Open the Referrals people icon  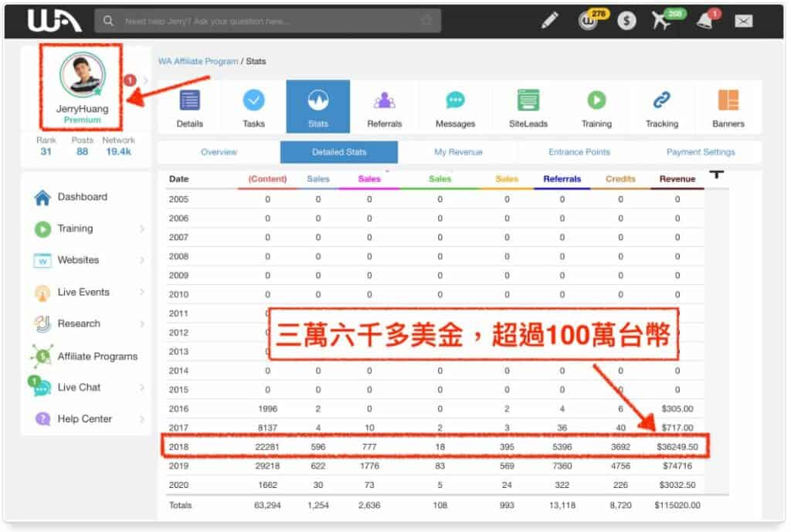click(385, 100)
